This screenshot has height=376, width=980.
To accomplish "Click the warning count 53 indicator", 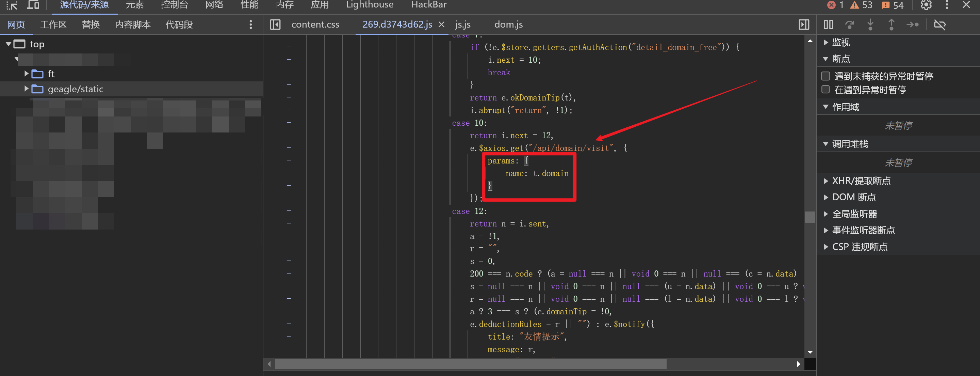I will coord(861,5).
